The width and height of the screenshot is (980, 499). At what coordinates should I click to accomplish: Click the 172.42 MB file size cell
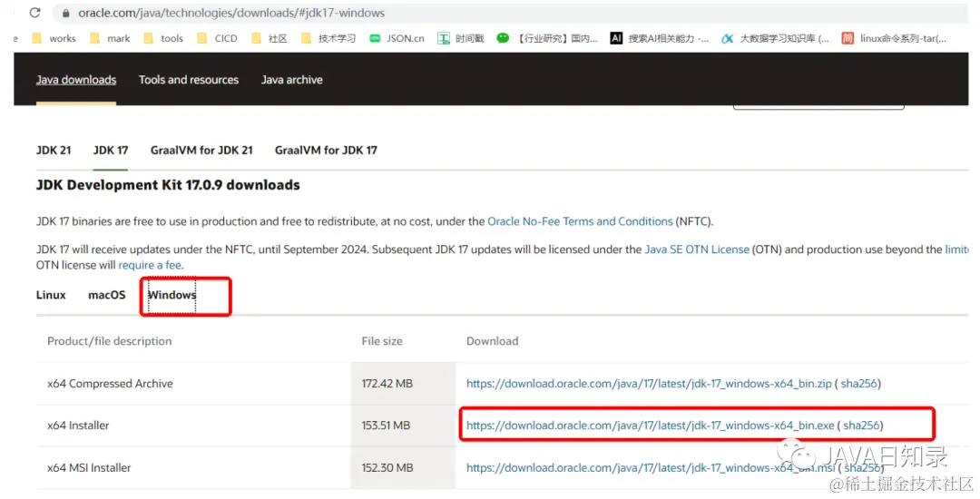(x=387, y=384)
